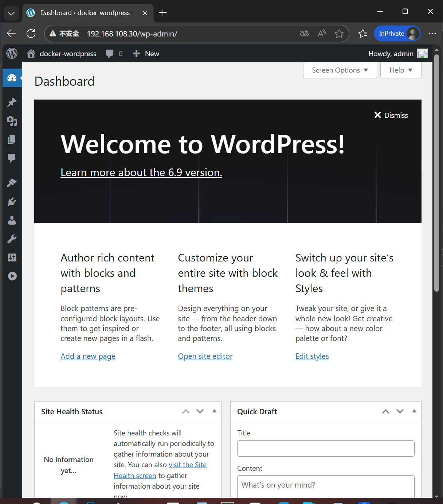Click the not secure site warning
This screenshot has height=504, width=443.
pyautogui.click(x=64, y=34)
